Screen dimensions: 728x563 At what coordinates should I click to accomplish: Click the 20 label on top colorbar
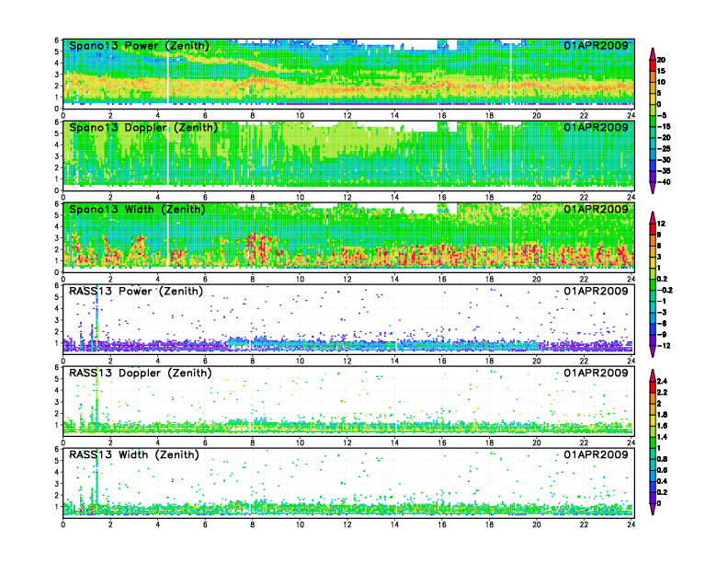pos(661,60)
